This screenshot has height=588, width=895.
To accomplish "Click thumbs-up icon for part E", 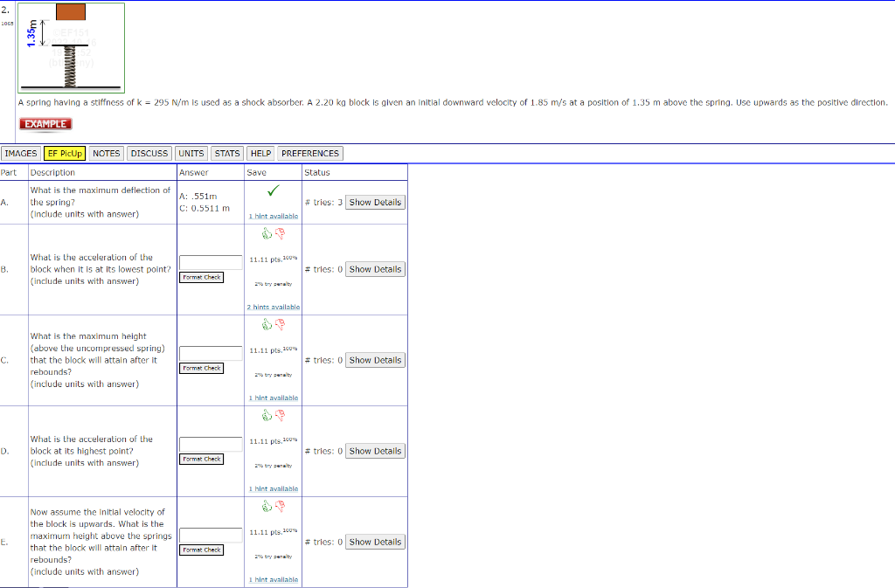I will pos(267,506).
